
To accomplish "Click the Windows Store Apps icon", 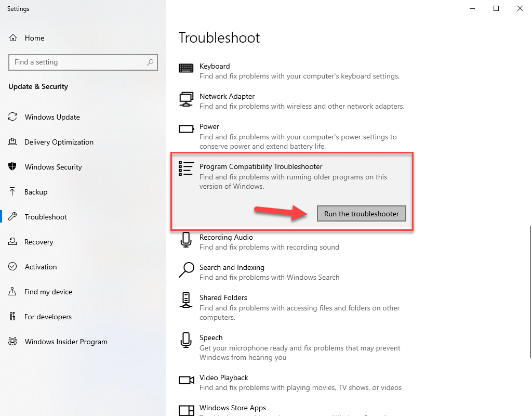I will point(187,411).
